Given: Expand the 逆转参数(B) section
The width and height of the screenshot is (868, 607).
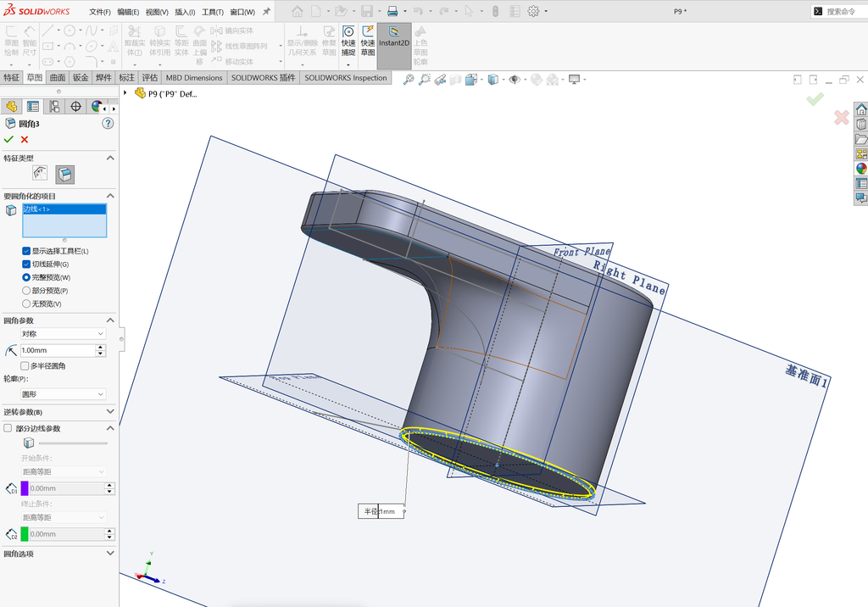Looking at the screenshot, I should point(110,411).
